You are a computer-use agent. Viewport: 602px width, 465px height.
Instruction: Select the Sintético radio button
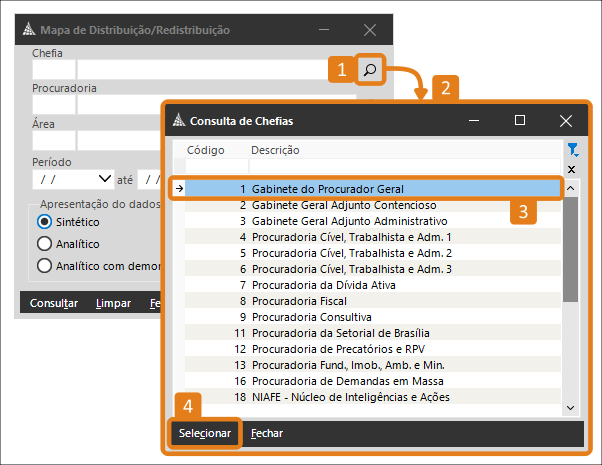tap(44, 221)
